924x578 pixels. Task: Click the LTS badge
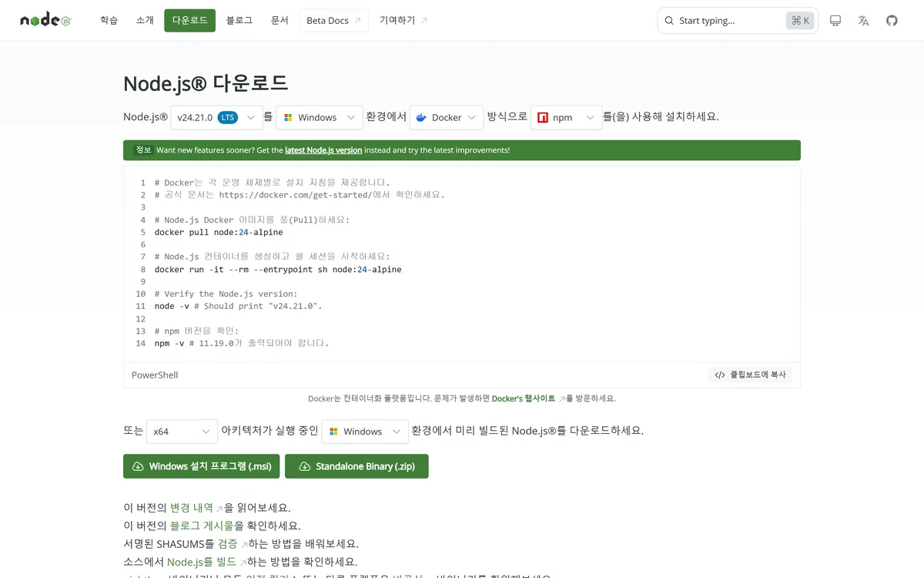point(228,117)
